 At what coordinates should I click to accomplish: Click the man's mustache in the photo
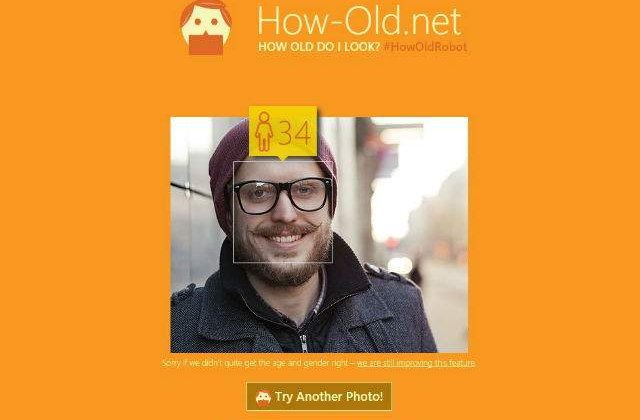284,229
